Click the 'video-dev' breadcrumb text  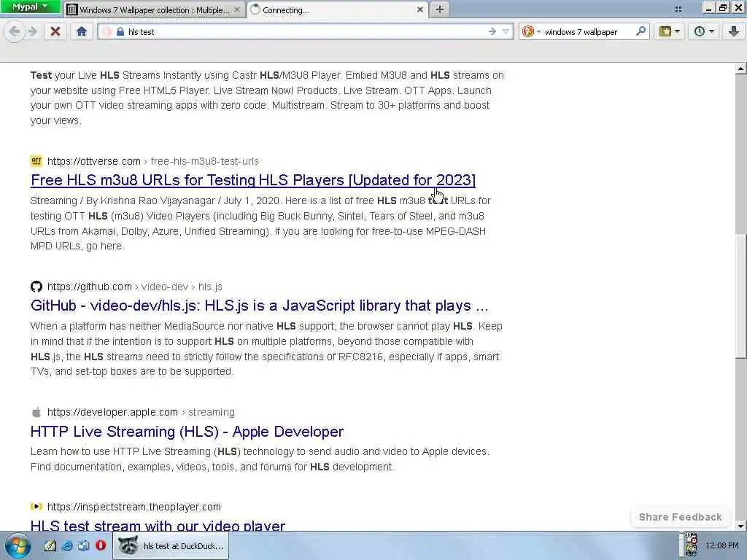[x=165, y=287]
